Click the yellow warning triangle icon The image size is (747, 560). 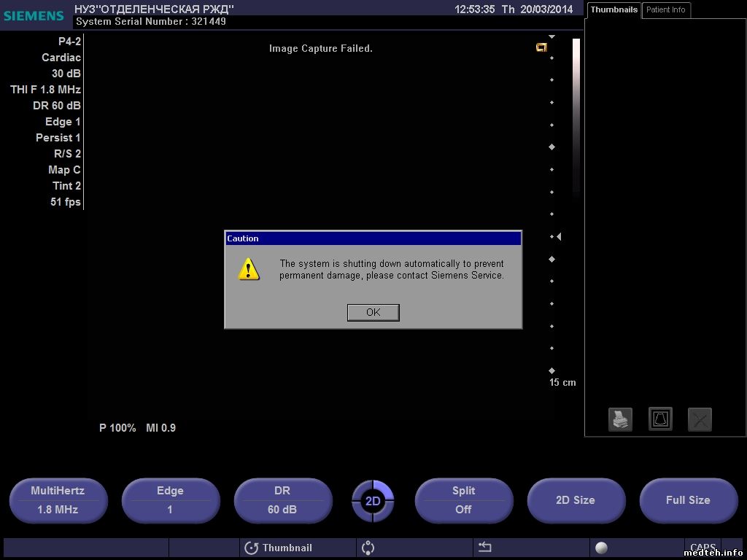(x=249, y=269)
